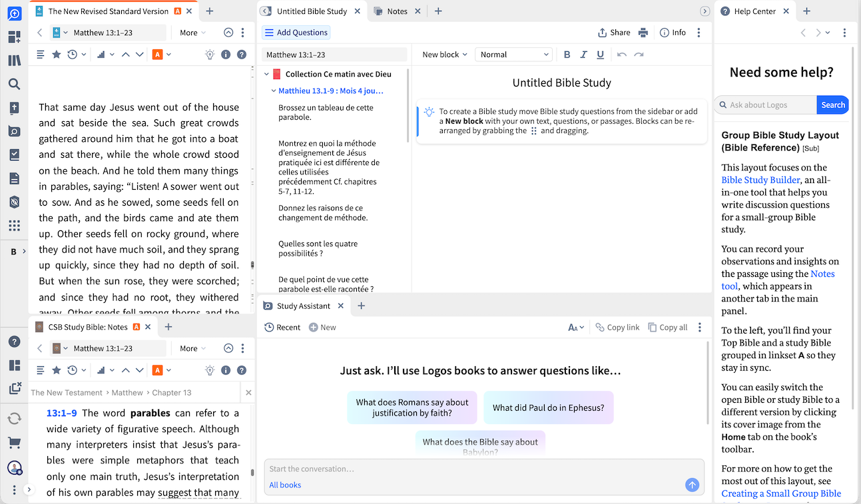Open the contents icon in the NRSV toolbar
861x504 pixels.
[41, 55]
